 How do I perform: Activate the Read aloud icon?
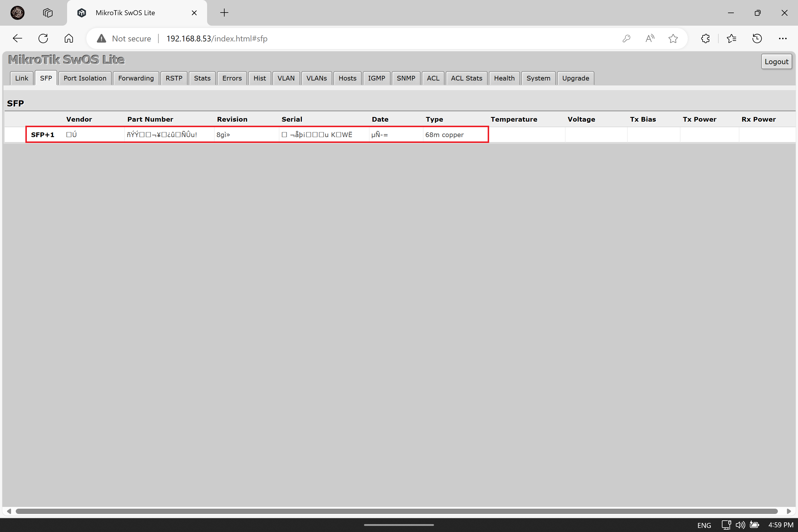pyautogui.click(x=650, y=39)
